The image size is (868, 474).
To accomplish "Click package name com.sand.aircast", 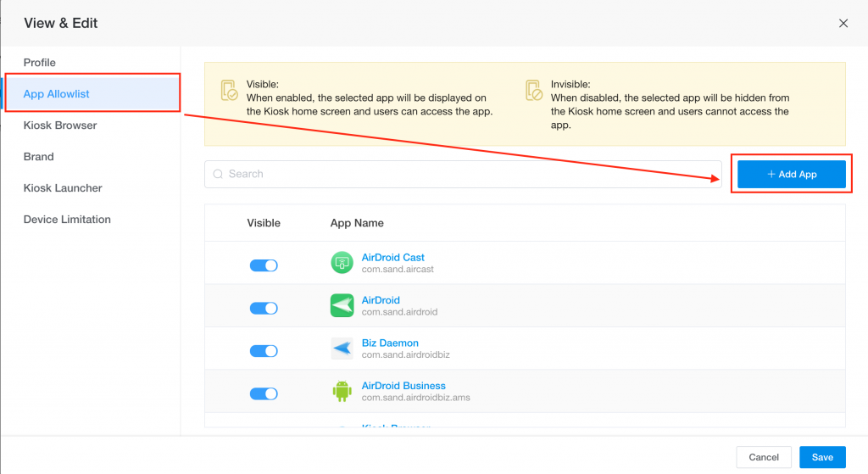I will pyautogui.click(x=398, y=269).
